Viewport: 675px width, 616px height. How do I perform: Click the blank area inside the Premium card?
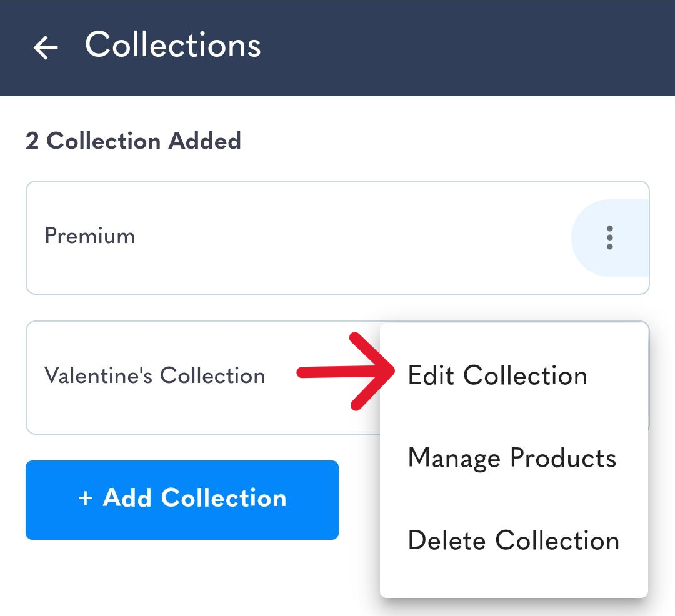pos(344,238)
